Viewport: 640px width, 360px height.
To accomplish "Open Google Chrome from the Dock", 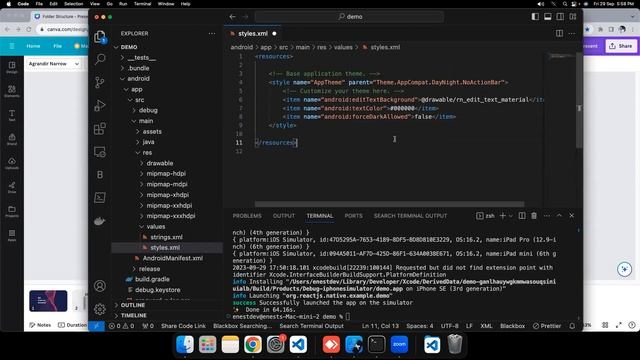I will click(x=253, y=344).
